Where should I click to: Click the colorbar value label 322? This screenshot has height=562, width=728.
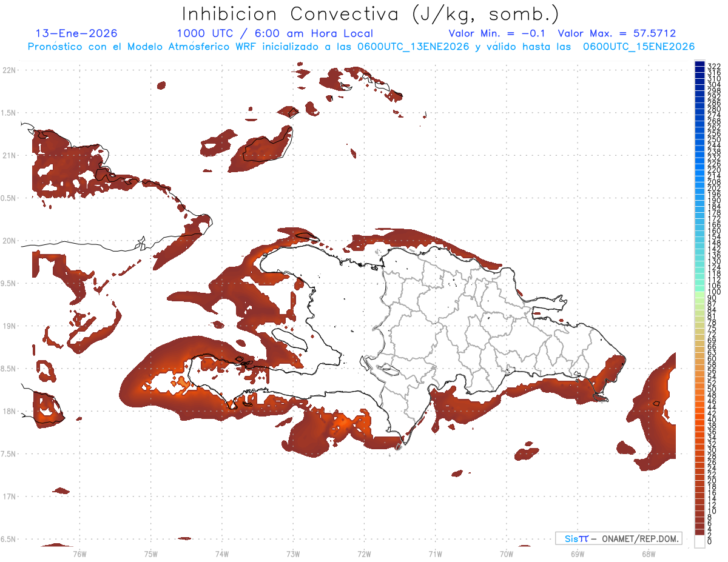[x=713, y=65]
